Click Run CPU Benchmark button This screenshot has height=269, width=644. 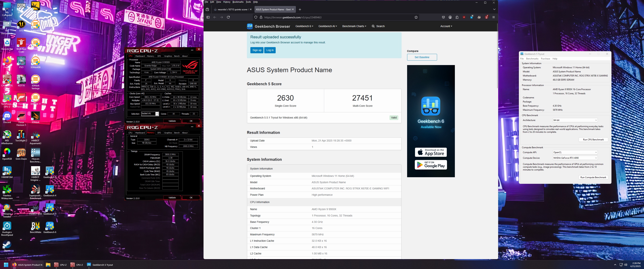coord(593,139)
